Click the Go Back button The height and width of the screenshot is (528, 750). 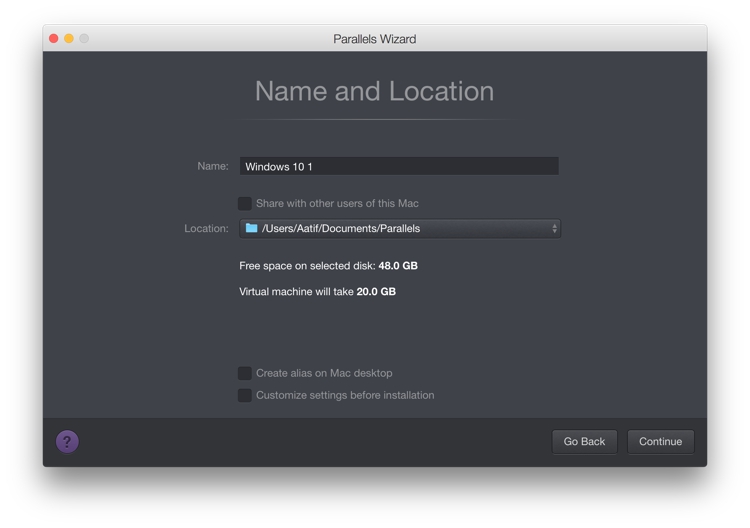coord(585,441)
